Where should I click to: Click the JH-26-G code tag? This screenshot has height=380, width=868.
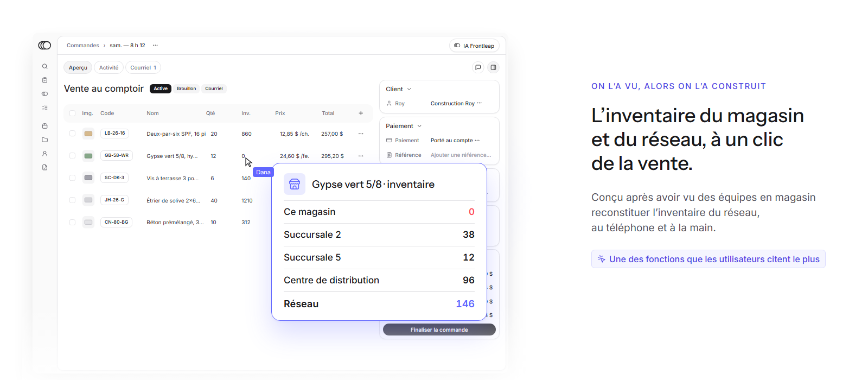[x=114, y=200]
